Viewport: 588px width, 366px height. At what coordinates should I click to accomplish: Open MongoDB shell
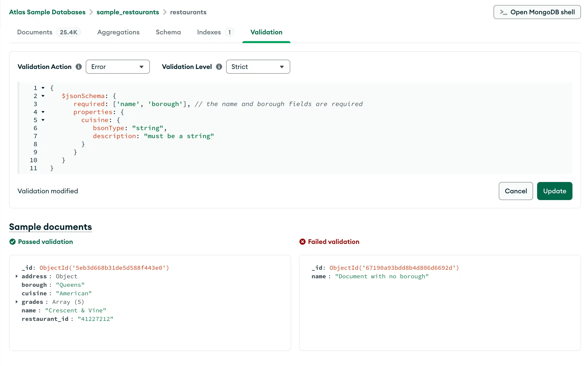click(x=537, y=12)
